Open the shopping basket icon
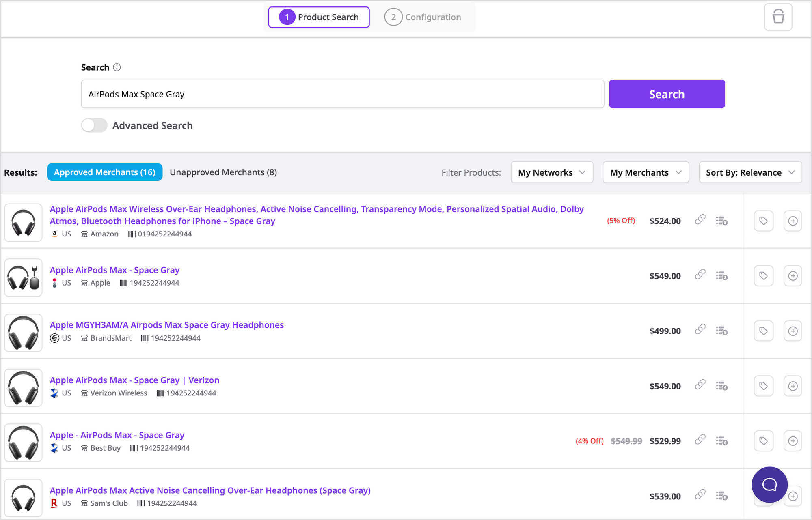Viewport: 812px width, 520px height. pyautogui.click(x=778, y=17)
